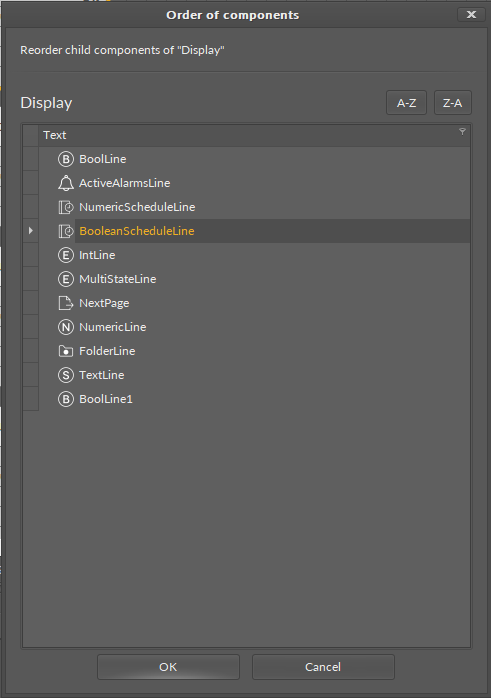Image resolution: width=491 pixels, height=698 pixels.
Task: Click the BooleanScheduleLine schedule icon
Action: (x=66, y=231)
